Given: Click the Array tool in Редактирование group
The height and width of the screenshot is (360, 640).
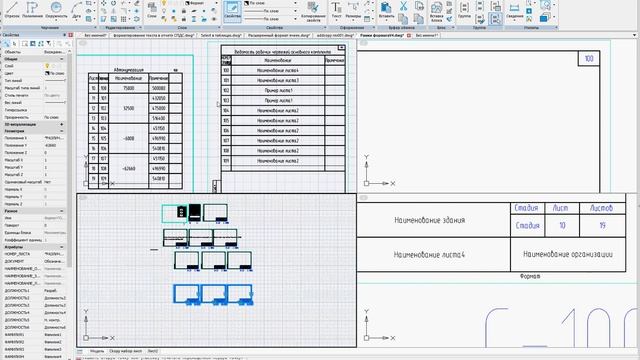Looking at the screenshot, I should click(123, 19).
